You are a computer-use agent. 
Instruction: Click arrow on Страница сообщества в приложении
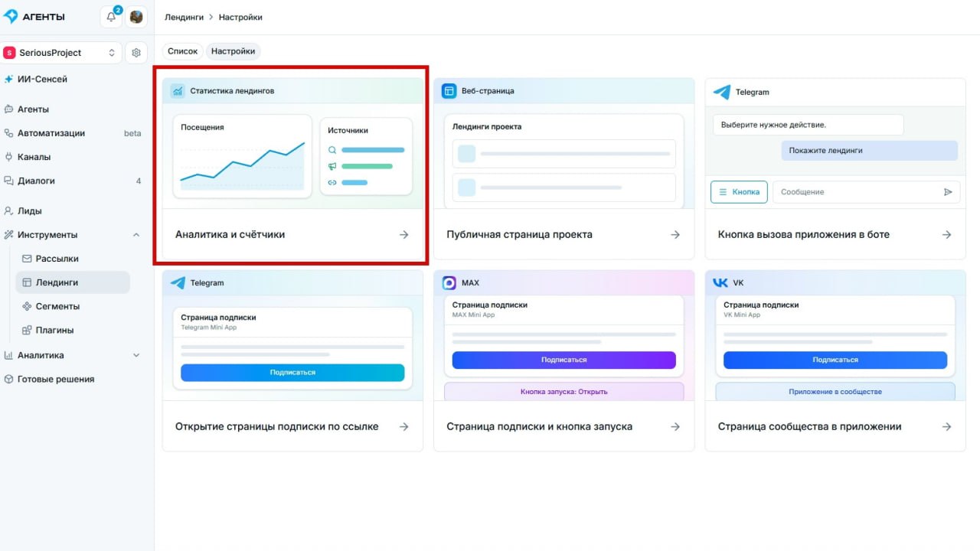(x=947, y=426)
